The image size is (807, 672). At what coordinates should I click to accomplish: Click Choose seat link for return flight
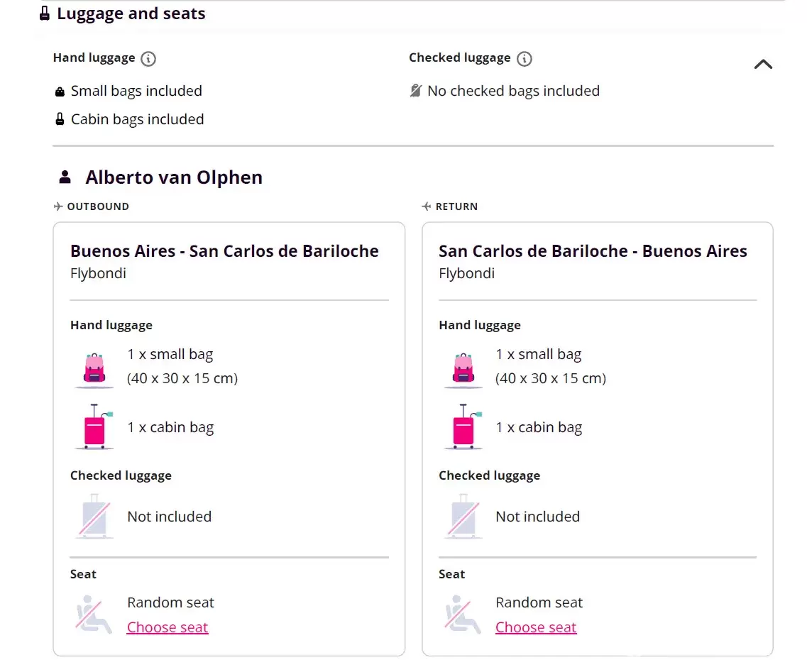click(536, 627)
